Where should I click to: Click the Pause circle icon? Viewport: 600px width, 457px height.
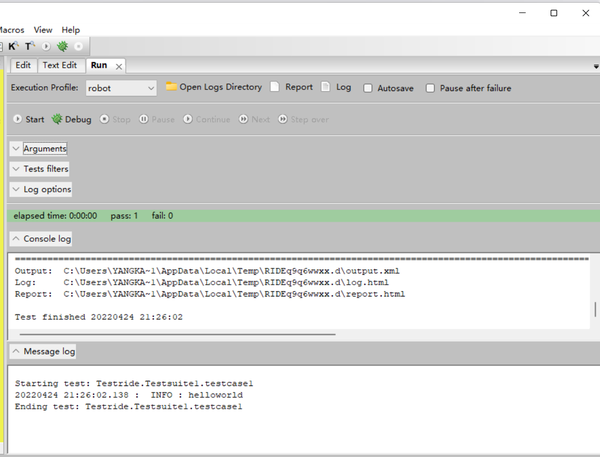[x=143, y=119]
